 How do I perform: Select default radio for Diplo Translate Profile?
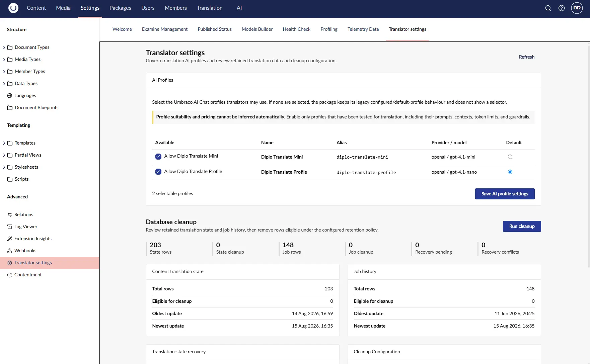[510, 172]
